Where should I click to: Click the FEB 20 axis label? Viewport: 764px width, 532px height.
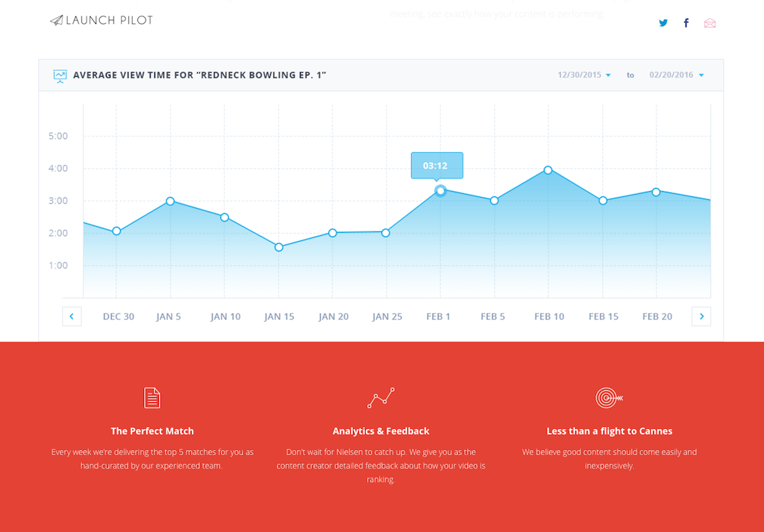[657, 316]
